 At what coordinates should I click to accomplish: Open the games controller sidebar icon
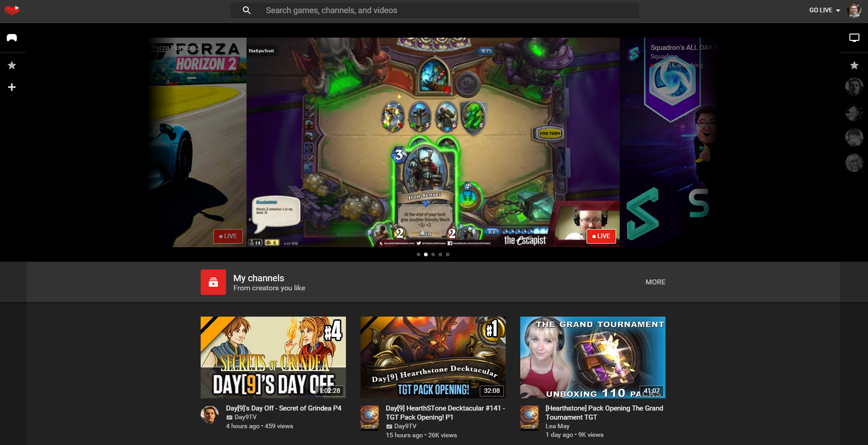point(12,38)
